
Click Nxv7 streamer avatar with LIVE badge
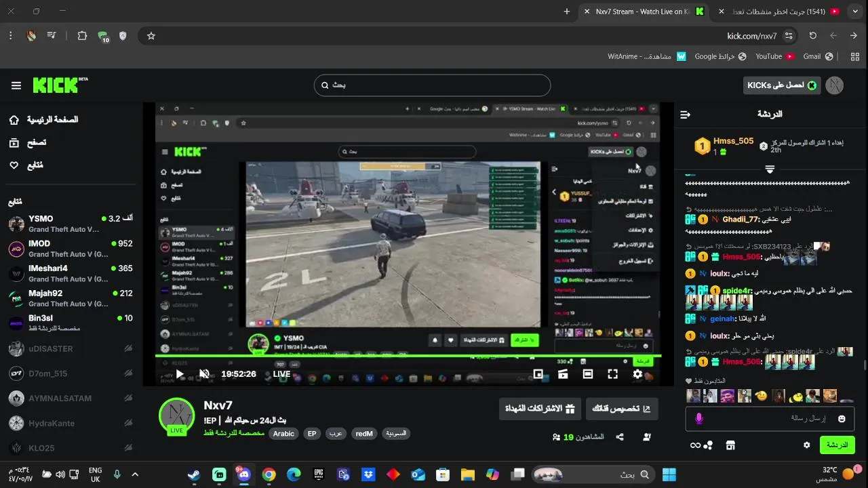tap(176, 416)
